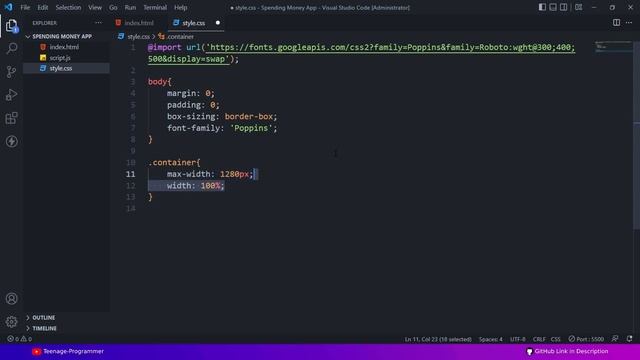This screenshot has height=360, width=640.
Task: Open editor More Actions ellipsis
Action: [x=629, y=23]
